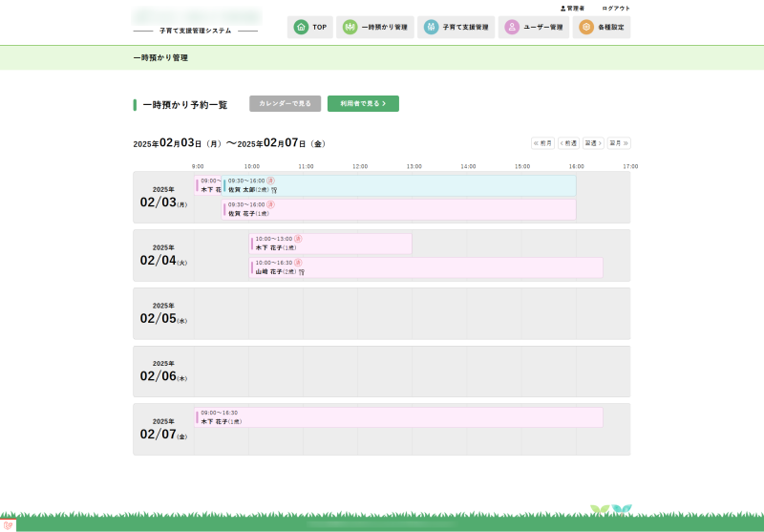This screenshot has height=532, width=764.
Task: Click the meal icon beside 山崎 花子
Action: [x=302, y=272]
